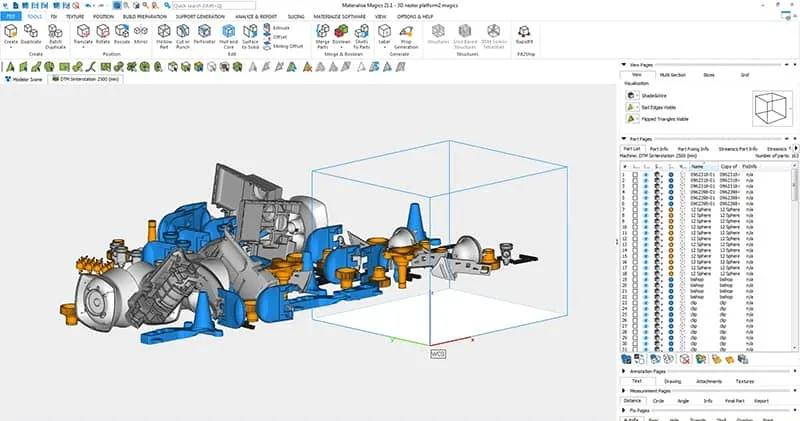800x421 pixels.
Task: Select the Merge Parts tool
Action: coord(322,38)
